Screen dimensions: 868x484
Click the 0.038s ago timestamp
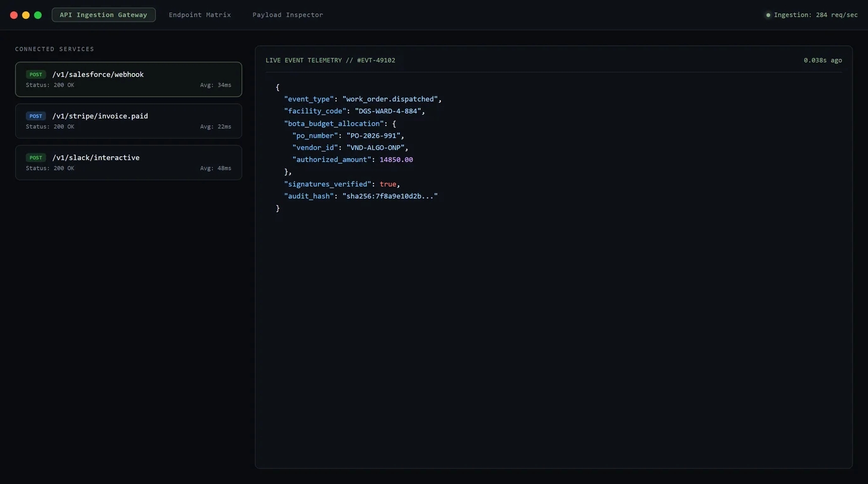[x=823, y=60]
